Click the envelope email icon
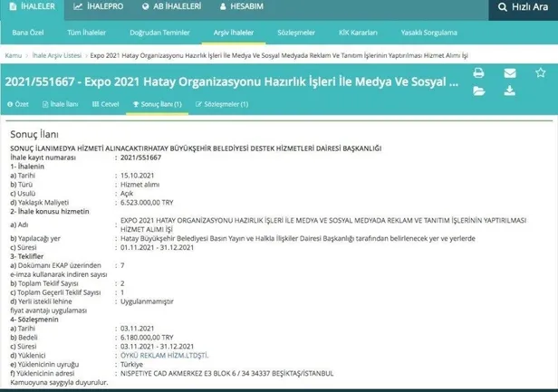This screenshot has width=558, height=392. tap(510, 73)
